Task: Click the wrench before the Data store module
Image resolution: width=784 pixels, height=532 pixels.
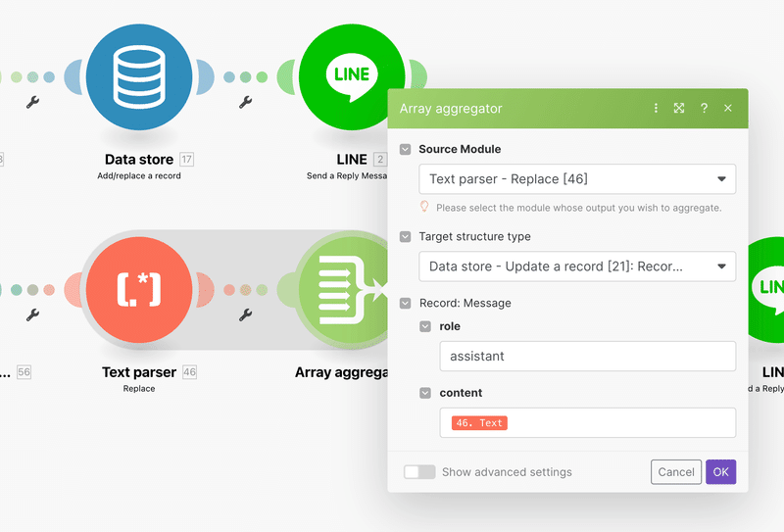Action: [32, 102]
